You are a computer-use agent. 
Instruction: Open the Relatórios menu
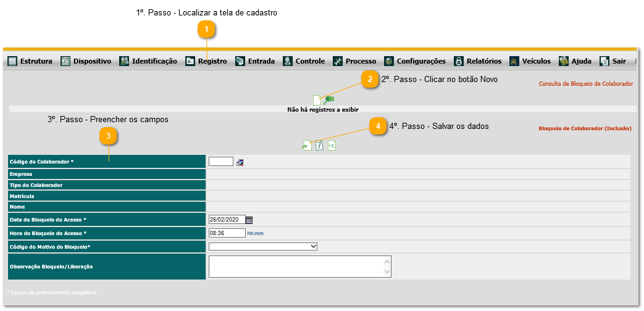click(478, 61)
